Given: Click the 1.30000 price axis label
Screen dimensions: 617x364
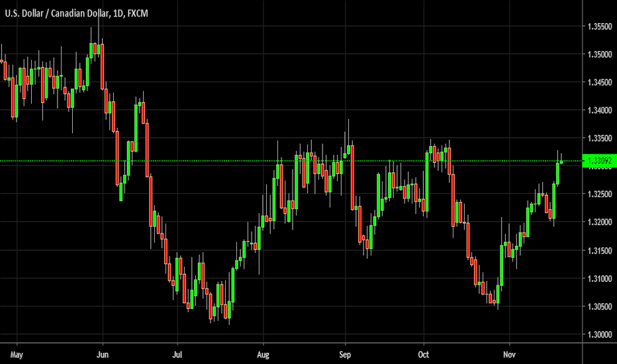Looking at the screenshot, I should [600, 335].
